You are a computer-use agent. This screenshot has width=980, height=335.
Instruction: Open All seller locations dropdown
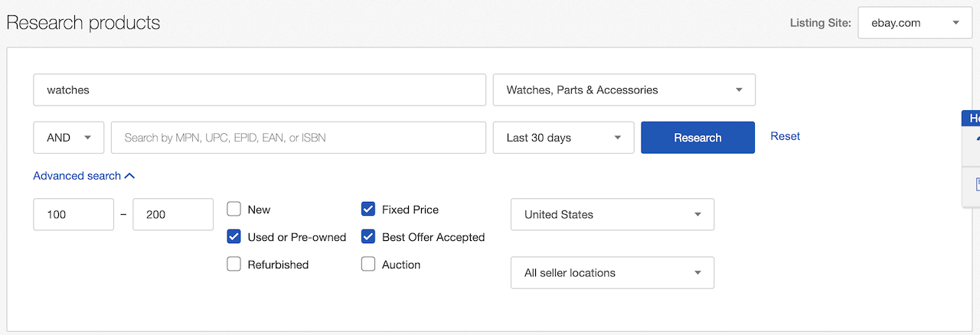click(x=612, y=272)
